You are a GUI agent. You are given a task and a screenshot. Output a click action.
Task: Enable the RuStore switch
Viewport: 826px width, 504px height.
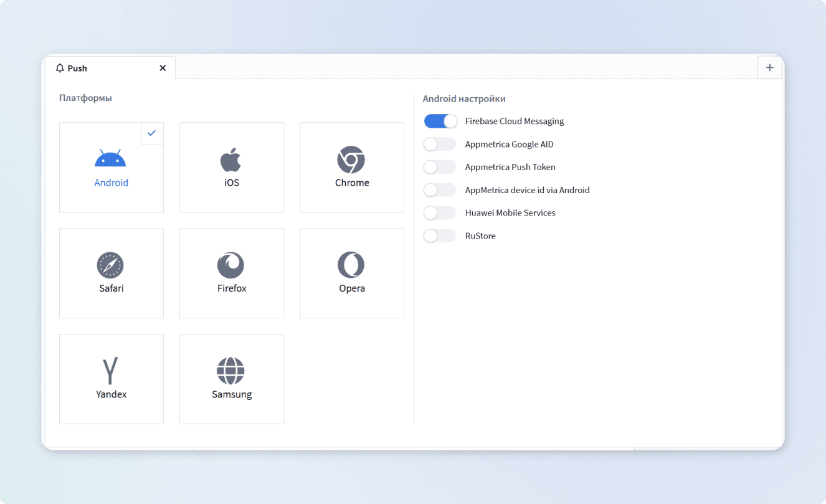(440, 235)
